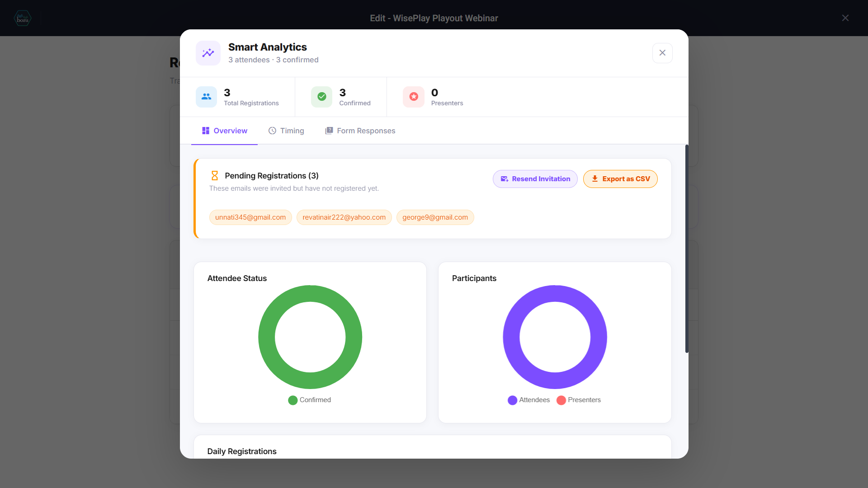Select the george9@gmail.com email chip
The image size is (868, 488).
[x=435, y=217]
